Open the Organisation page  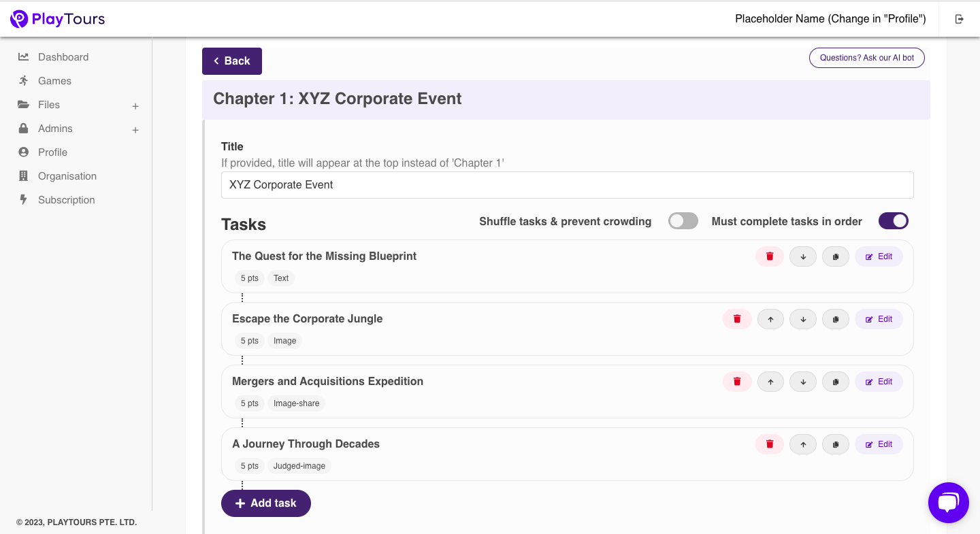66,176
